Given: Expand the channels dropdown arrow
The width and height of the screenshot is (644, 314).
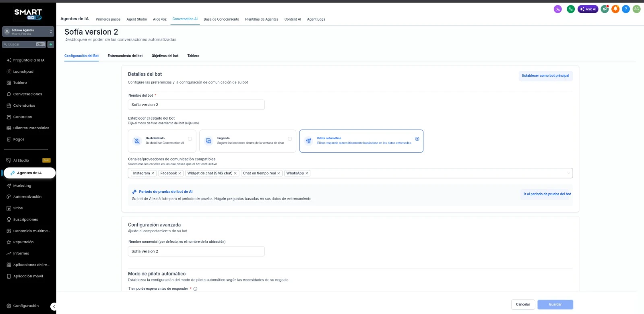Looking at the screenshot, I should pyautogui.click(x=568, y=173).
